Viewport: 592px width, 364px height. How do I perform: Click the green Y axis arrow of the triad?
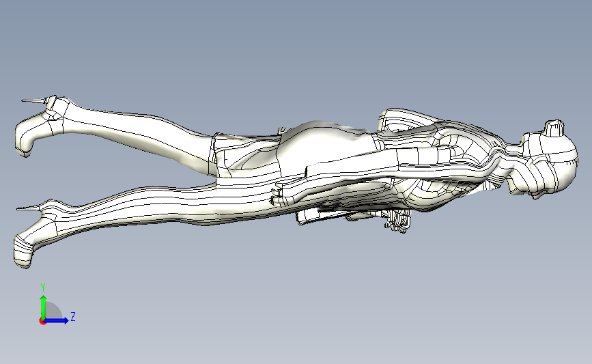(x=44, y=307)
